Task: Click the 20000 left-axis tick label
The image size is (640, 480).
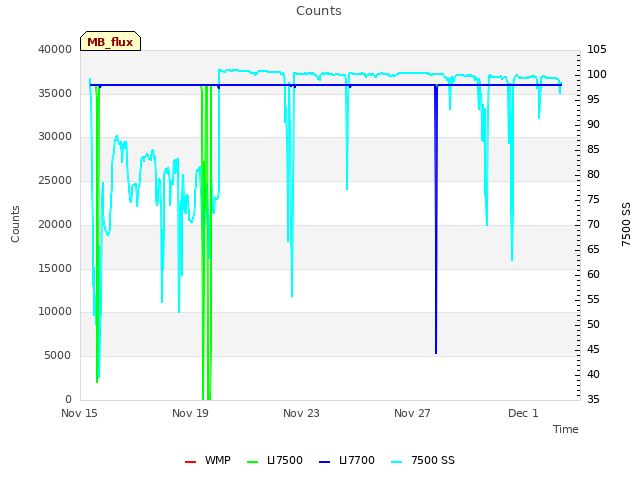Action: coord(55,224)
